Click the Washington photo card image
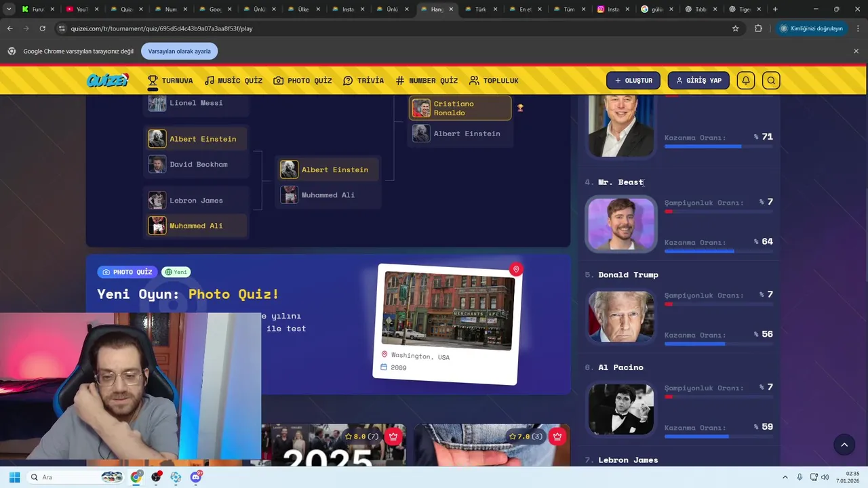Screen dimensions: 868x488 pyautogui.click(x=448, y=310)
